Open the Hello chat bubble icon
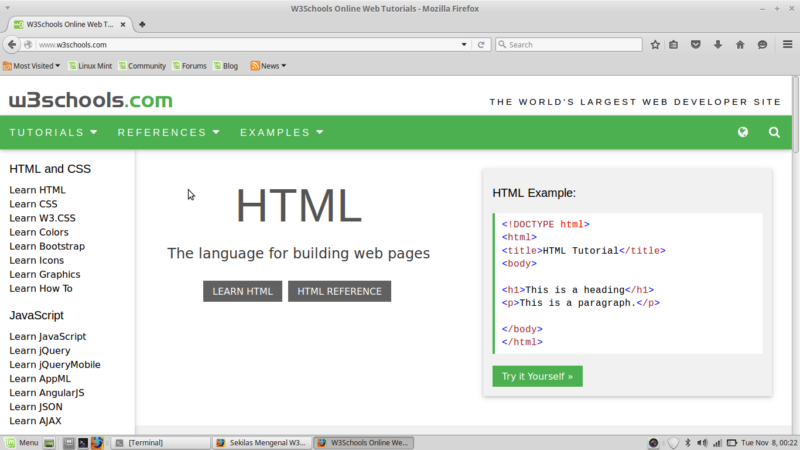The height and width of the screenshot is (450, 800). tap(762, 45)
